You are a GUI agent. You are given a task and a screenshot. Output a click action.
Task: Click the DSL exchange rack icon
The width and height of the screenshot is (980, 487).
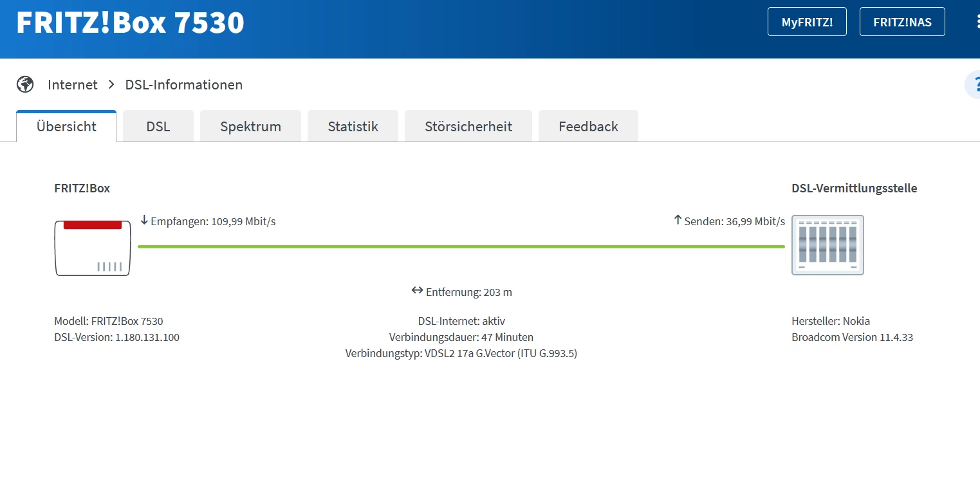point(827,245)
